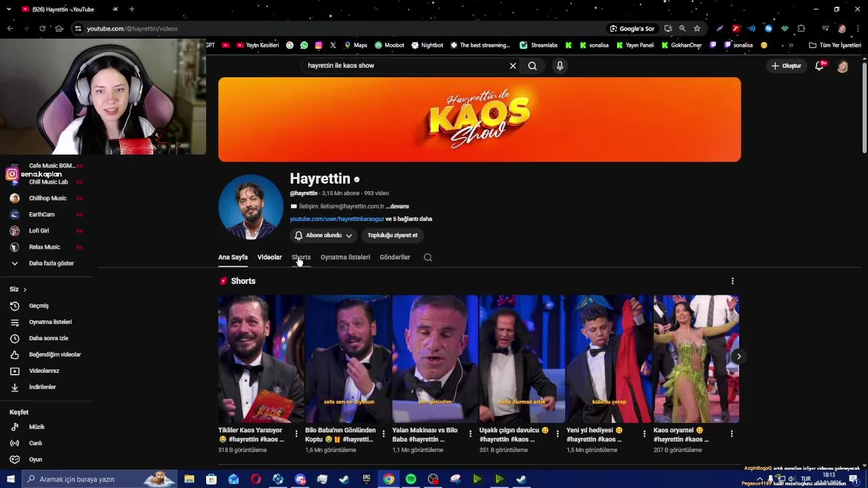This screenshot has width=868, height=488.
Task: Click Topluluğu ziyaret et button
Action: point(392,235)
